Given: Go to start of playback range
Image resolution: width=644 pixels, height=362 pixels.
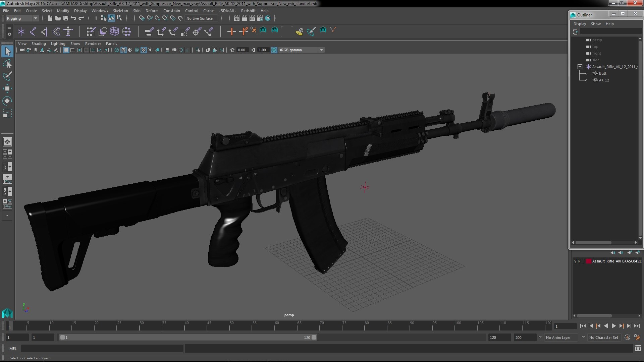Looking at the screenshot, I should tap(583, 326).
